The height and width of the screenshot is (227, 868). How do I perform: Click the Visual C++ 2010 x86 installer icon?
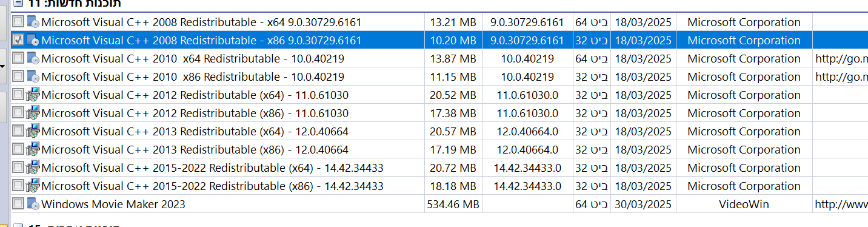(33, 77)
